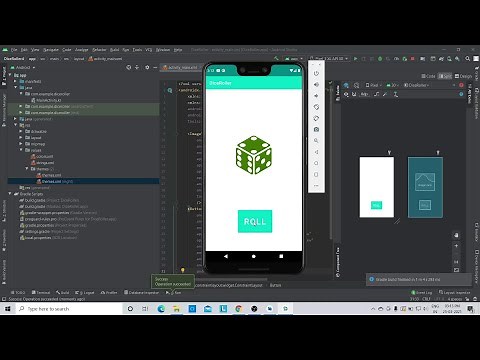Click the select opened file target icon
The image size is (480, 360).
(x=129, y=67)
